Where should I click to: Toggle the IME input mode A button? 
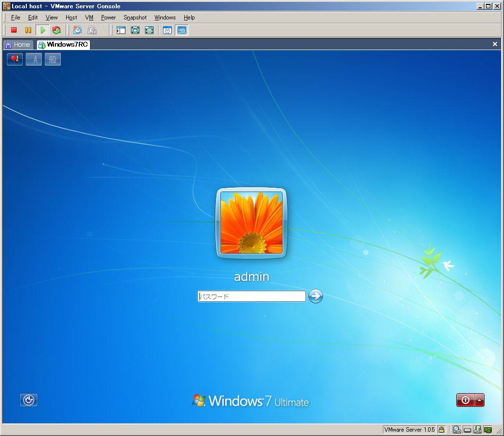(x=34, y=59)
